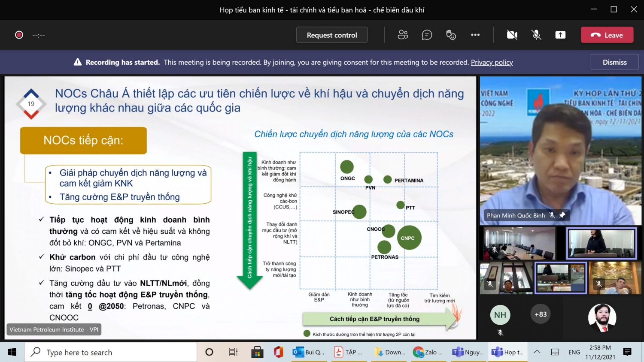This screenshot has width=644, height=362.
Task: Open raise hand reactions menu
Action: point(451,35)
